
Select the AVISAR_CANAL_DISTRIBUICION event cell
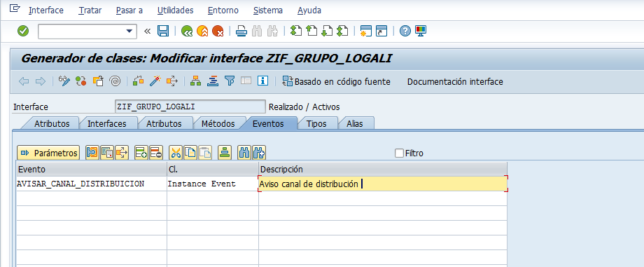point(92,184)
